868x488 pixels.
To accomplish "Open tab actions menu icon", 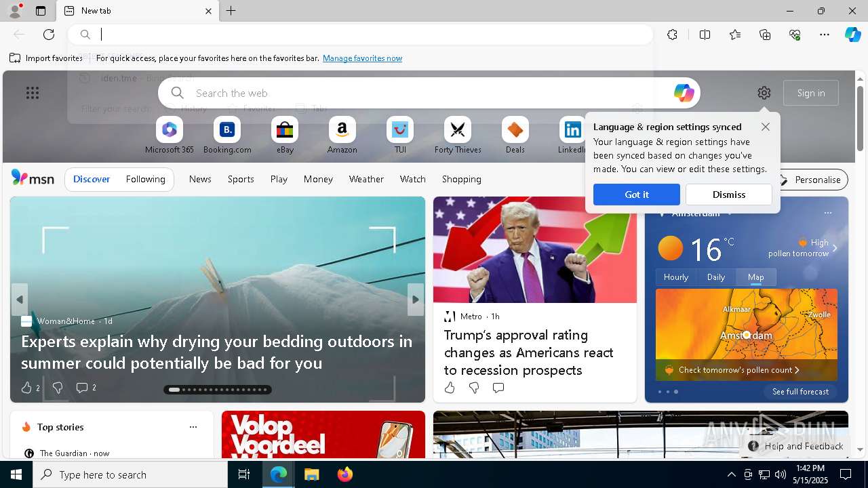I will point(41,11).
